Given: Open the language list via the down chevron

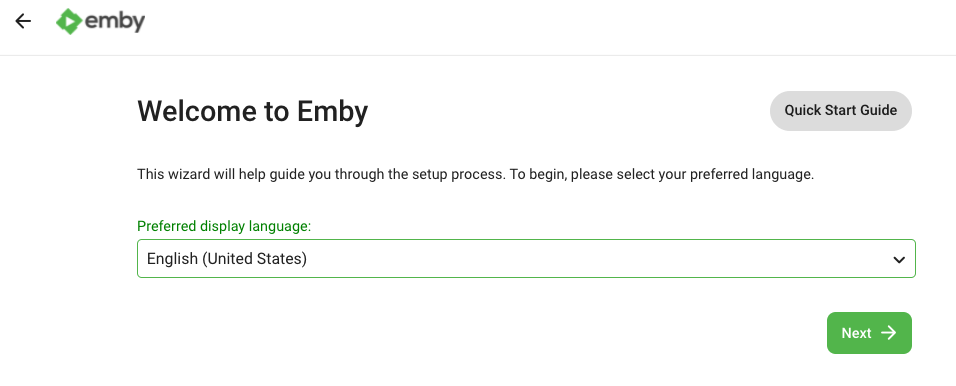Looking at the screenshot, I should point(899,260).
